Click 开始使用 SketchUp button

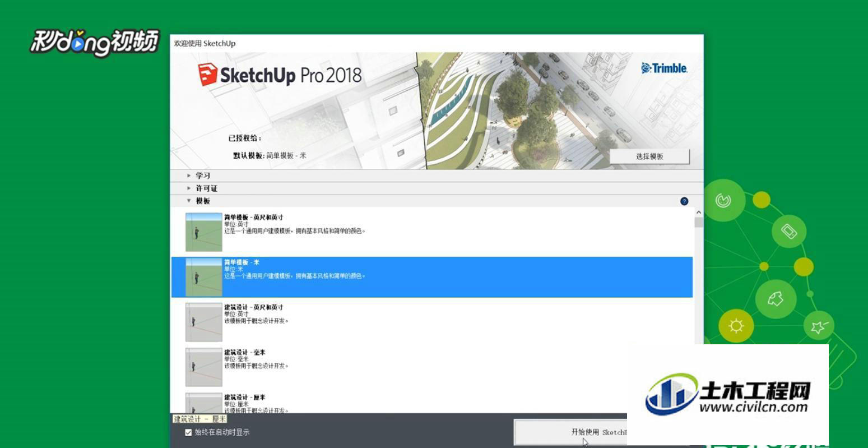pyautogui.click(x=570, y=432)
